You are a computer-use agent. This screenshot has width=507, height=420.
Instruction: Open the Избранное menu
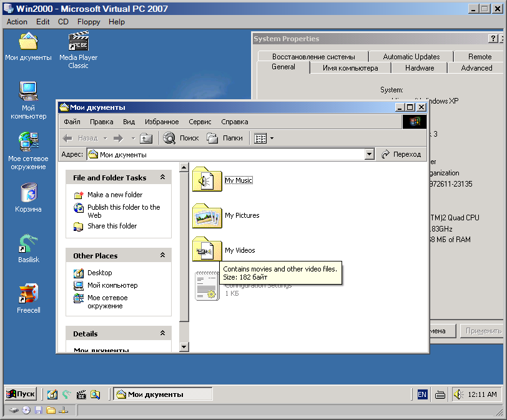point(162,122)
